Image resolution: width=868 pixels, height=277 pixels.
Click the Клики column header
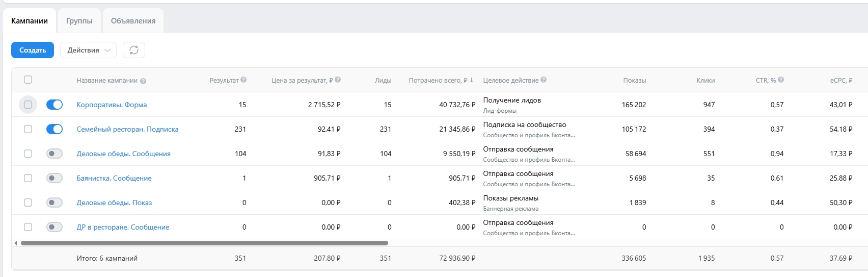706,80
